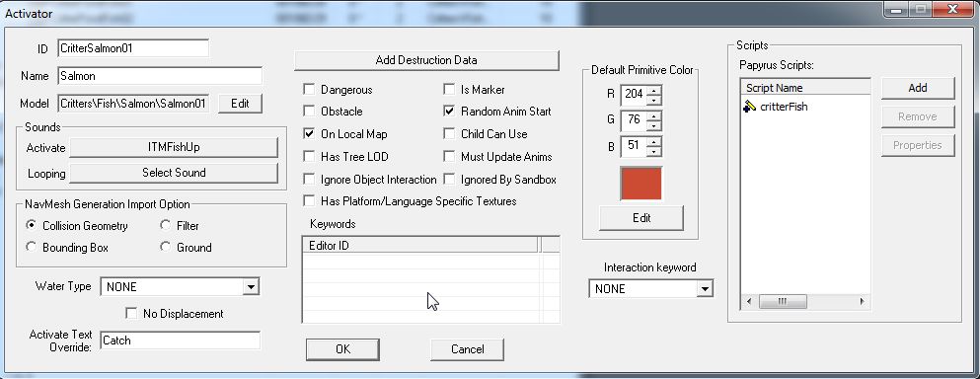
Task: Click the scripts horizontal scrollbar thumb
Action: point(782,302)
